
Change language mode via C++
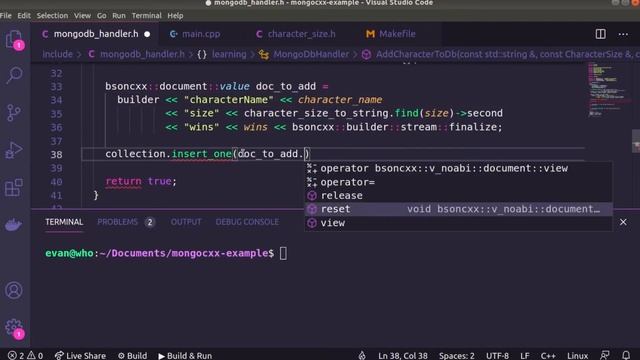(548, 356)
